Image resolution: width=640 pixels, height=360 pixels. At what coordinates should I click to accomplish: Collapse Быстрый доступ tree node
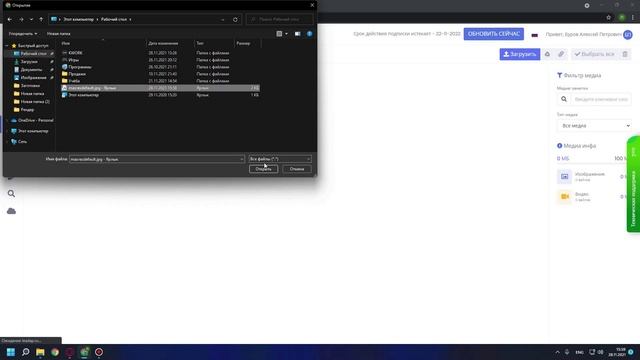click(7, 46)
